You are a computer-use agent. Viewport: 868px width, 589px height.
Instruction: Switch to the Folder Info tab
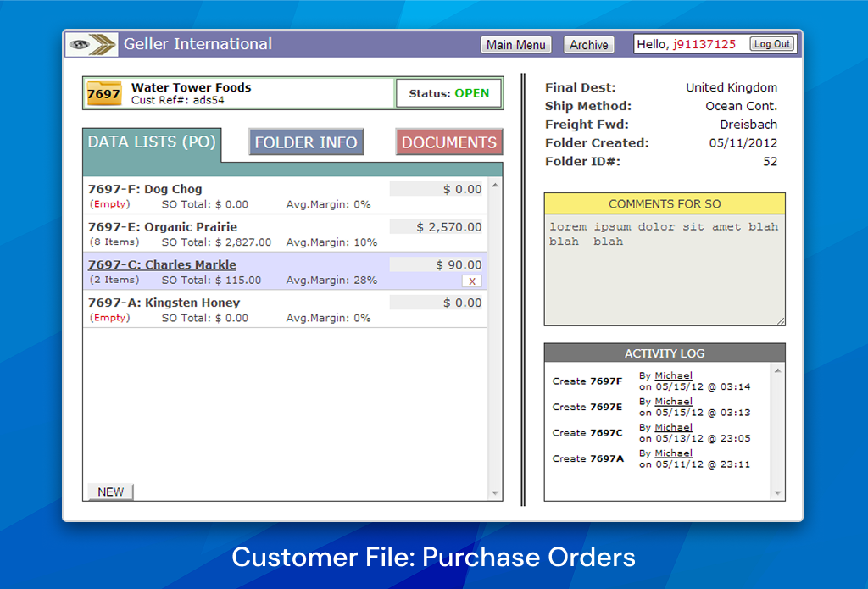[306, 142]
